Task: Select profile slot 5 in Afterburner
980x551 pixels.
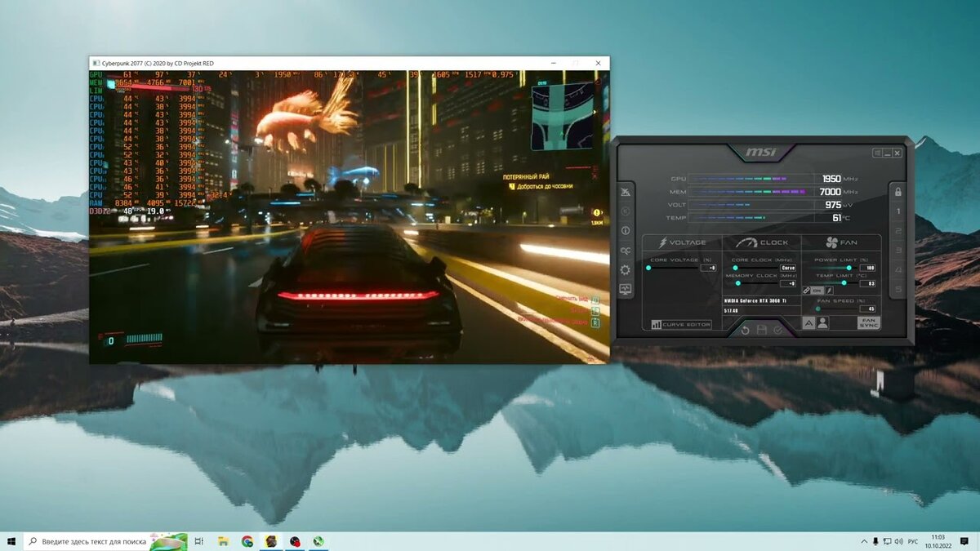Action: [898, 289]
